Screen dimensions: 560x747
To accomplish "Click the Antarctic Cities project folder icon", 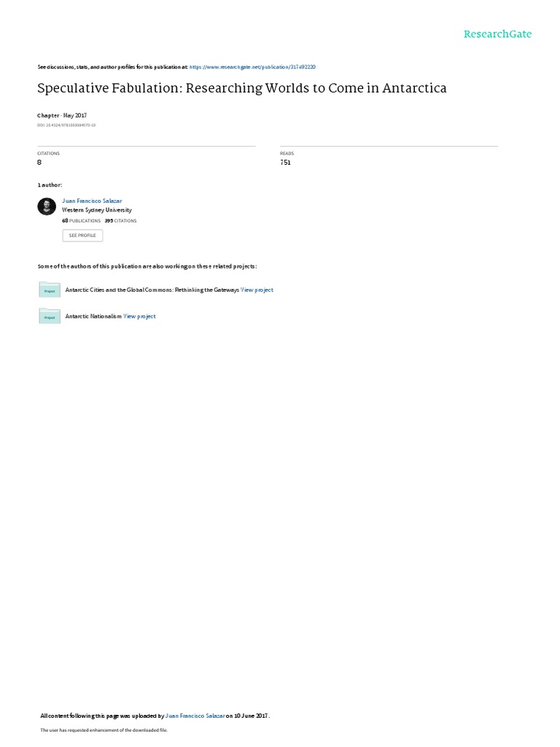I will coord(50,290).
